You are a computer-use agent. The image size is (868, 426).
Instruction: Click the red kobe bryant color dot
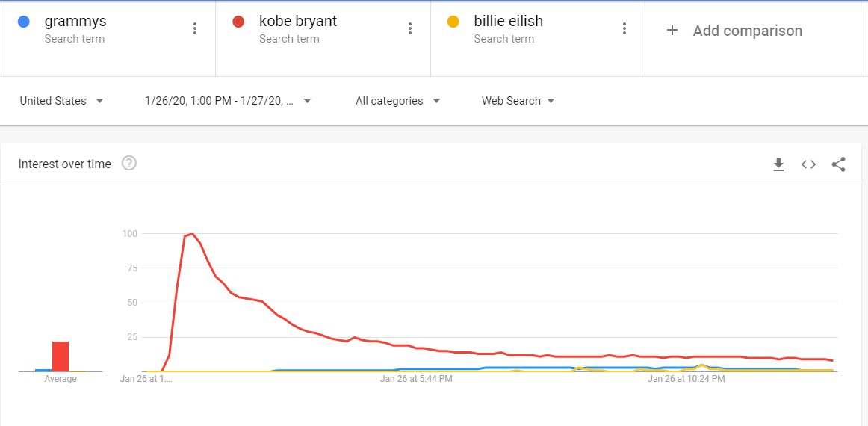click(239, 22)
